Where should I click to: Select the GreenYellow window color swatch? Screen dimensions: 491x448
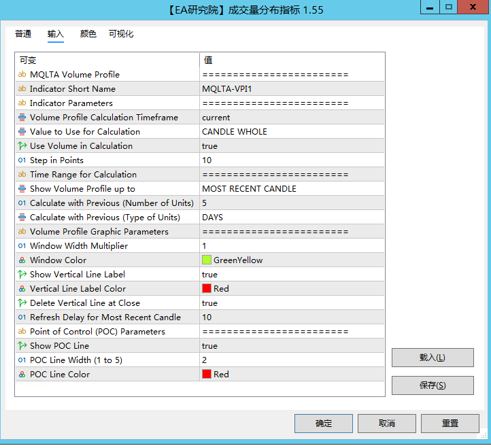[x=207, y=260]
